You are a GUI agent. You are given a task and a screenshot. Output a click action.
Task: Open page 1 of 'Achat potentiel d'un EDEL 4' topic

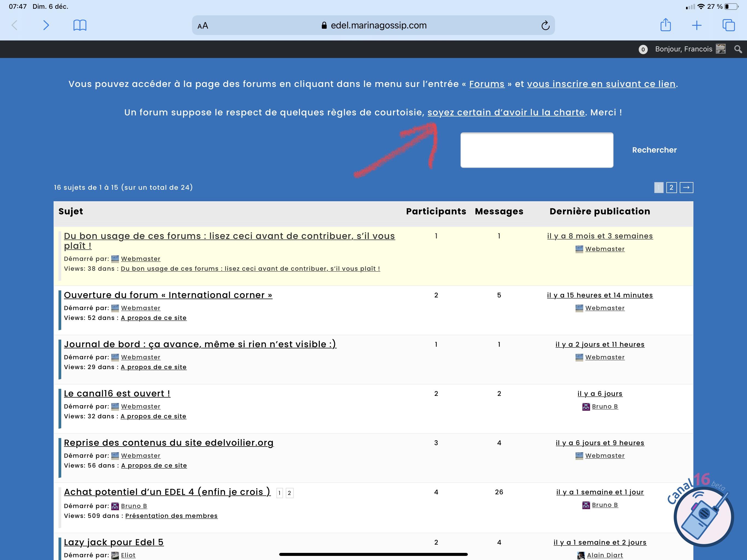click(279, 493)
